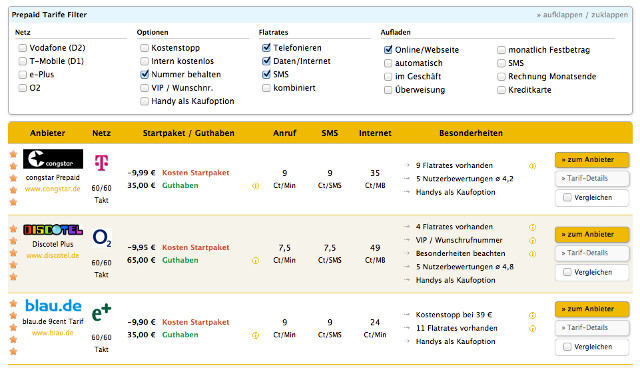The image size is (640, 368).
Task: Uncheck the Nummer behalten option
Action: click(144, 74)
